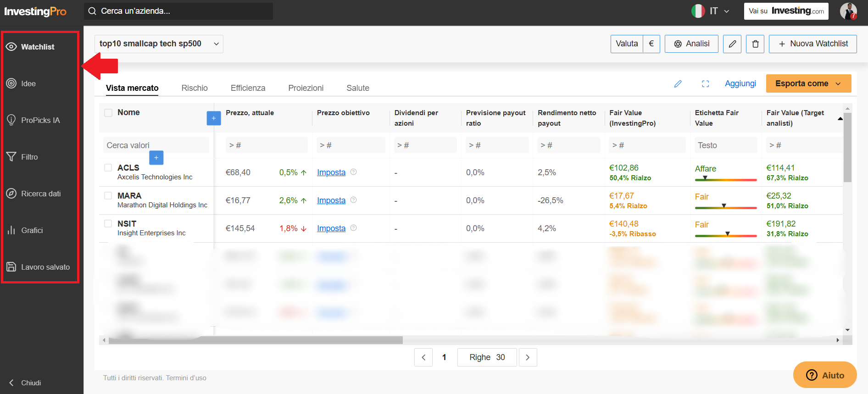
Task: Click the pencil edit watchlist button
Action: (732, 44)
